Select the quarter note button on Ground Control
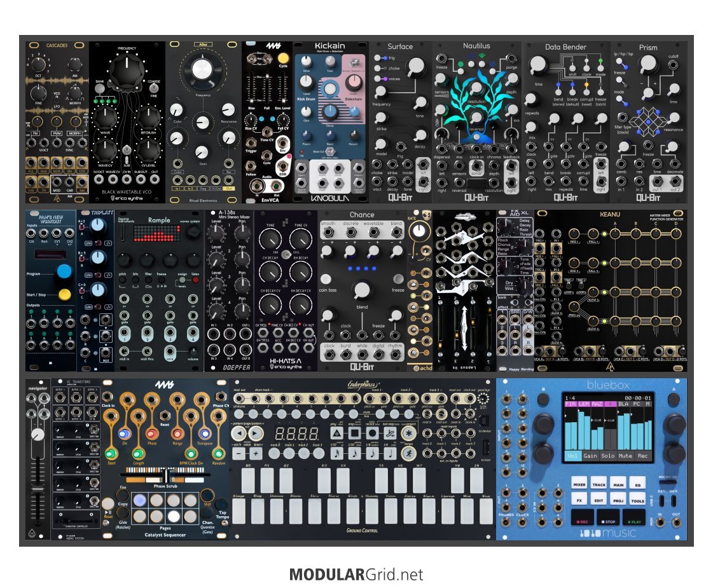The height and width of the screenshot is (588, 713). click(390, 453)
